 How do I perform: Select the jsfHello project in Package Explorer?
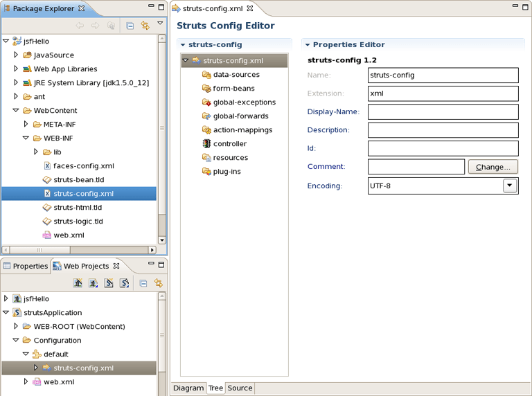(x=36, y=41)
